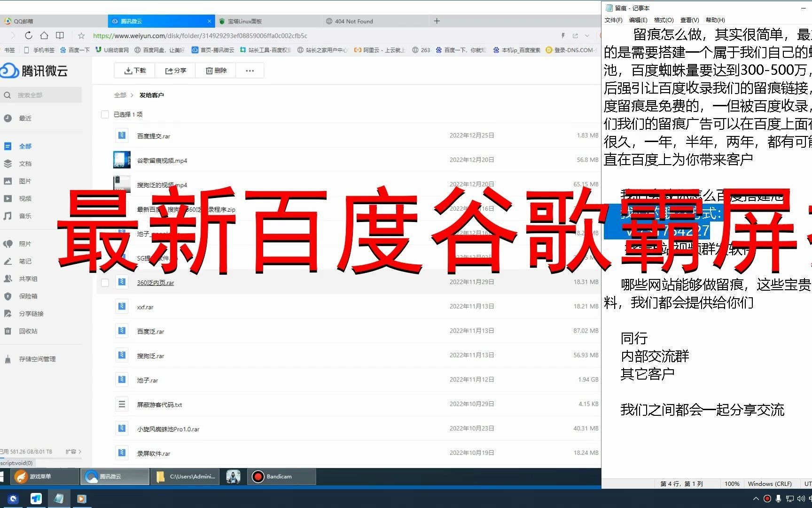Switch to 游戏菜单 taskbar item
Screen dimensions: 812x508
[x=45, y=476]
